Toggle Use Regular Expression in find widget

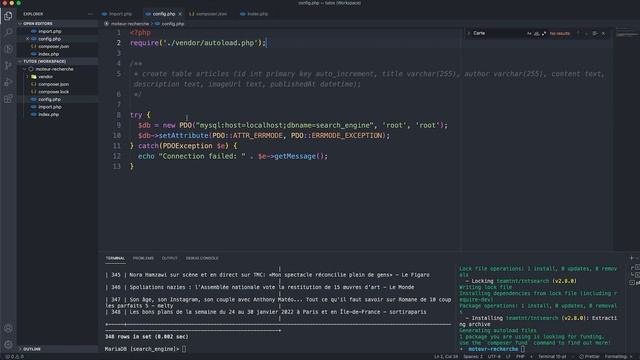click(x=544, y=33)
